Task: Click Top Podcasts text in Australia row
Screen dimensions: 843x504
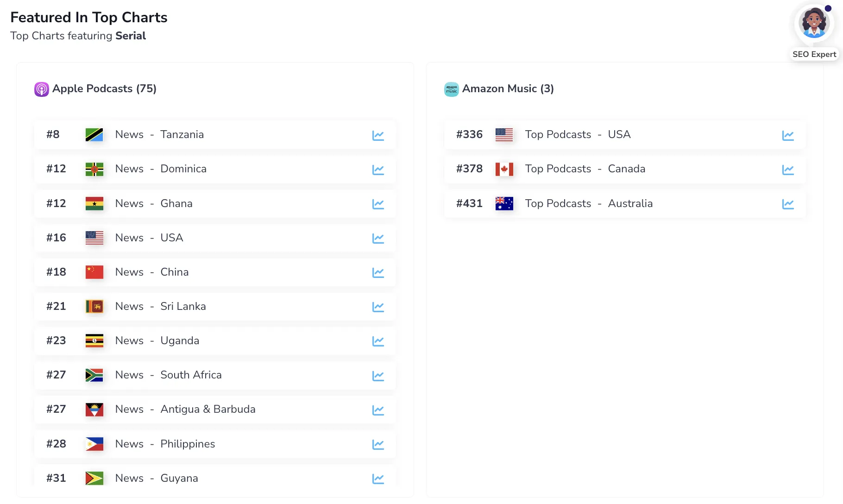Action: 558,203
